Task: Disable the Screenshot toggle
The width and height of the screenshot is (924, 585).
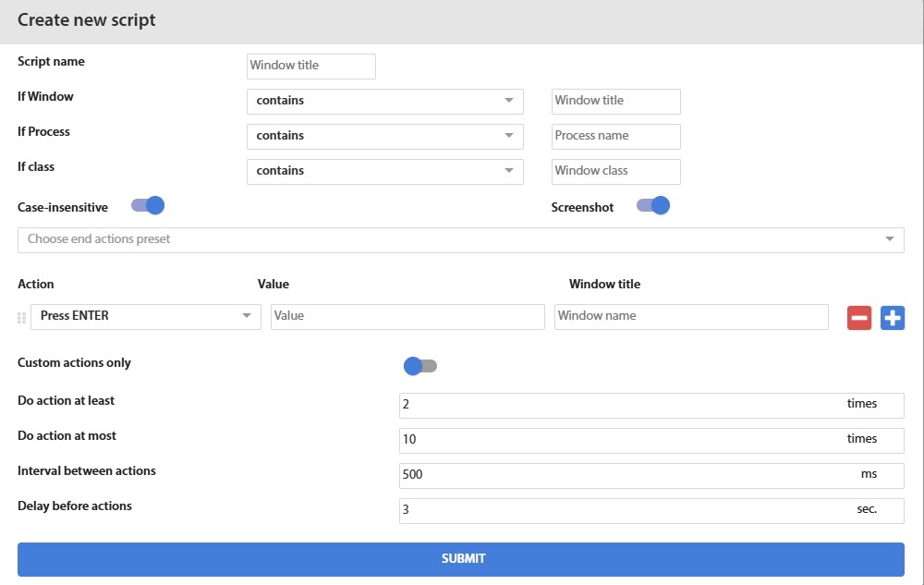Action: [653, 207]
